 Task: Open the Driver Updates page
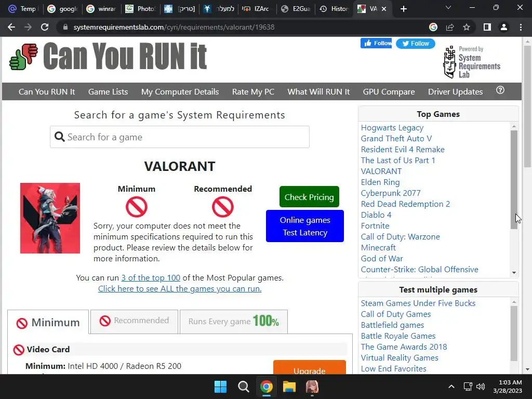coord(455,91)
